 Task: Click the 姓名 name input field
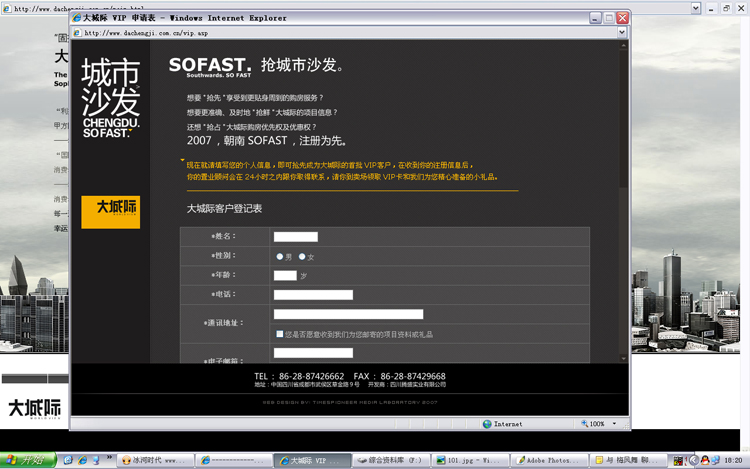point(296,237)
